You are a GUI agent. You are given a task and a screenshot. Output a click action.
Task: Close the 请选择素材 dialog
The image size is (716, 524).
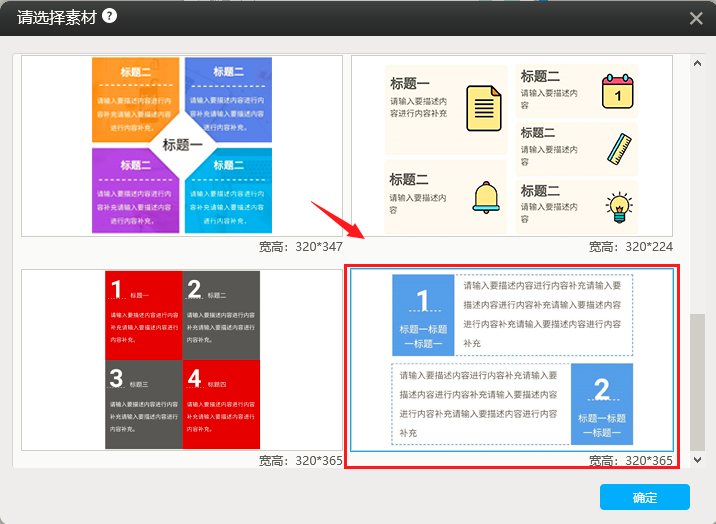(x=696, y=18)
